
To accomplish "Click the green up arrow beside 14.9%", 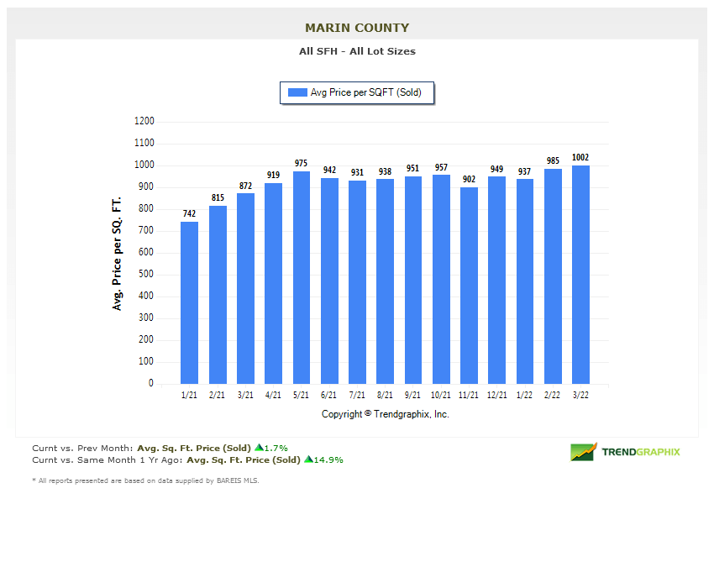I will (308, 459).
